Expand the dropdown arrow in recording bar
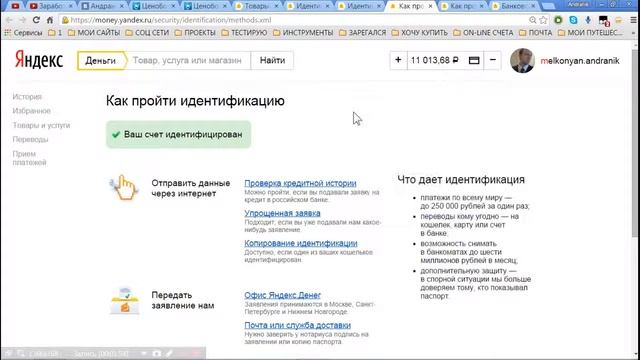Image resolution: width=640 pixels, height=360 pixels. pos(144,353)
